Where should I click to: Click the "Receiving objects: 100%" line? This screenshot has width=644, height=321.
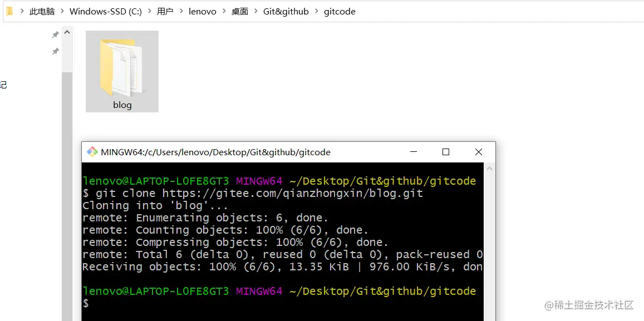pos(283,267)
